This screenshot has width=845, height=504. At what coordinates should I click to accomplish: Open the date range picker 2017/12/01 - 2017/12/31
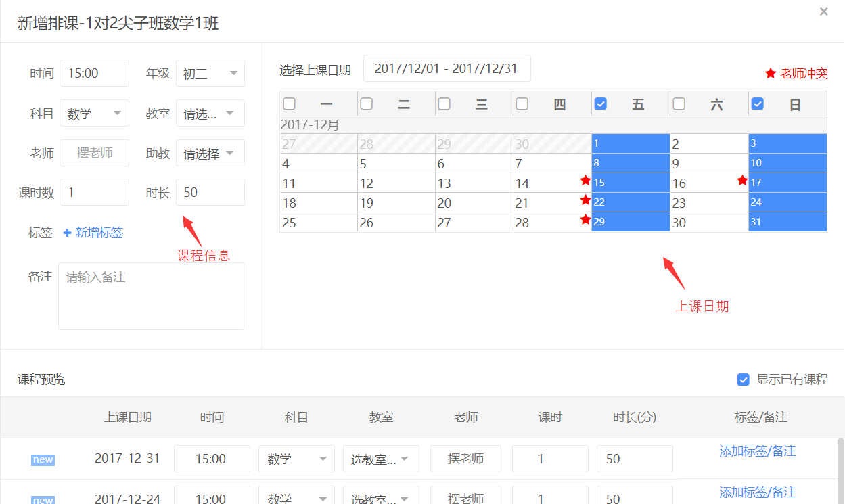[447, 68]
